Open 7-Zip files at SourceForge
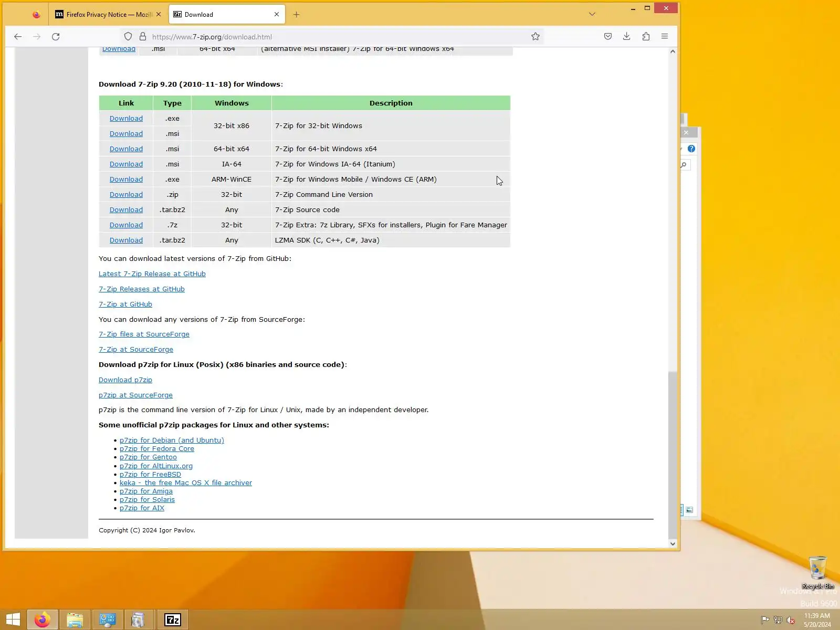This screenshot has width=840, height=630. click(144, 334)
